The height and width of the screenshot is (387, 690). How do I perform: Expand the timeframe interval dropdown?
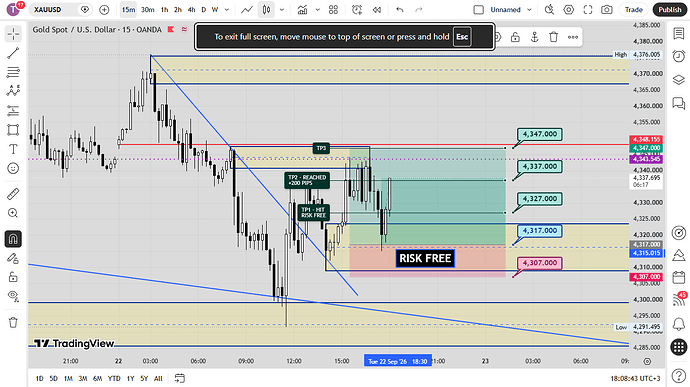point(227,9)
